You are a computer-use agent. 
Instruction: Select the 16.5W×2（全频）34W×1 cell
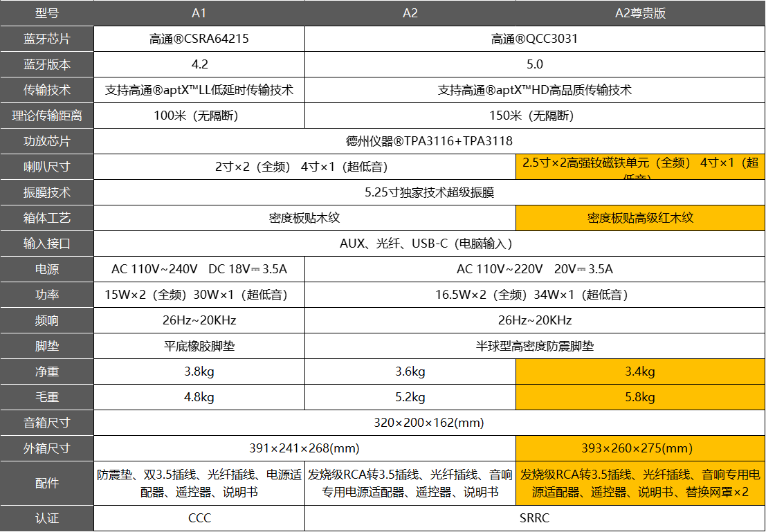(x=535, y=295)
